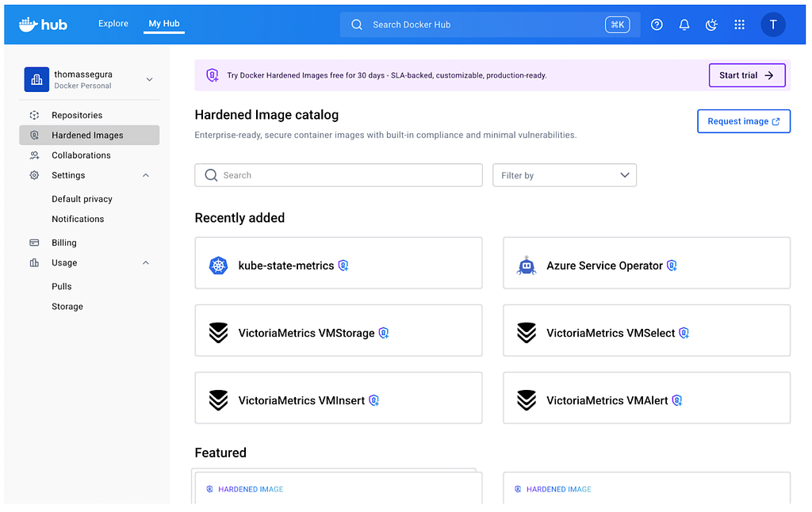
Task: Open Repositories in the sidebar
Action: [x=77, y=115]
